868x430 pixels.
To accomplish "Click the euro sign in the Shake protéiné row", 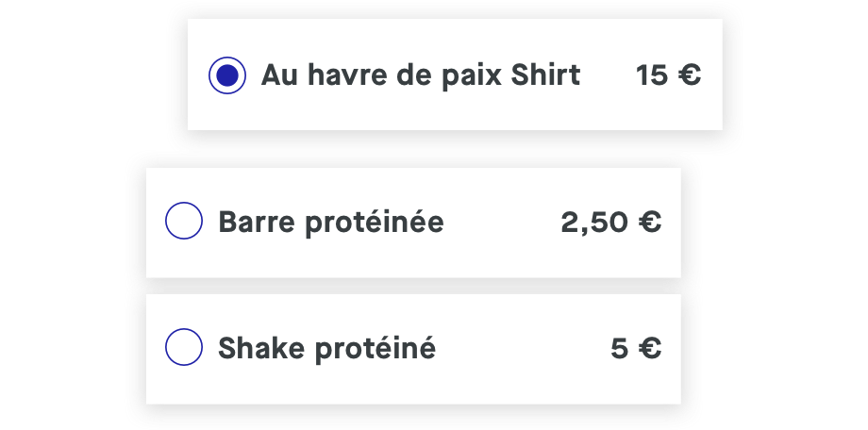I will 649,349.
